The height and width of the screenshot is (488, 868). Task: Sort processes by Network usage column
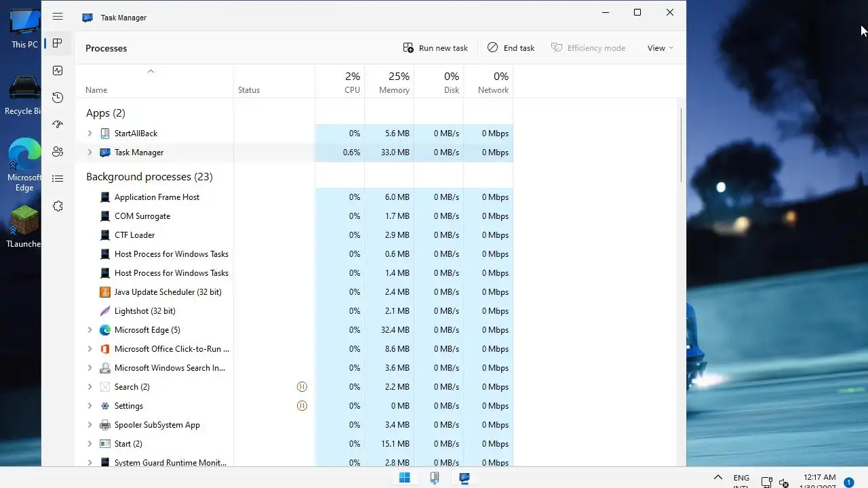click(488, 81)
